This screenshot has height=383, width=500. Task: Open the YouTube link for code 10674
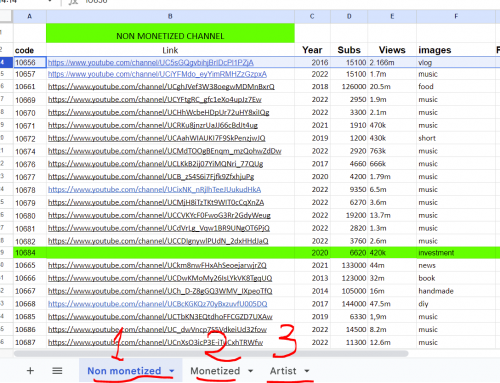pos(165,151)
